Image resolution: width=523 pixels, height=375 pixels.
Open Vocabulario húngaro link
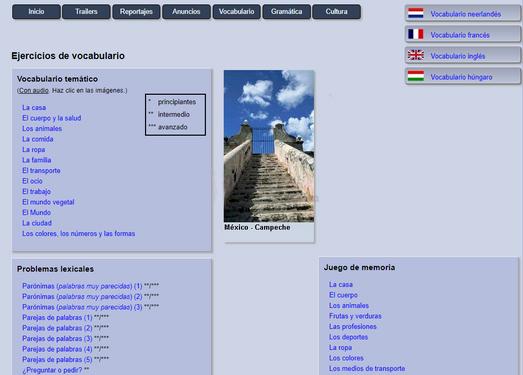coord(461,77)
